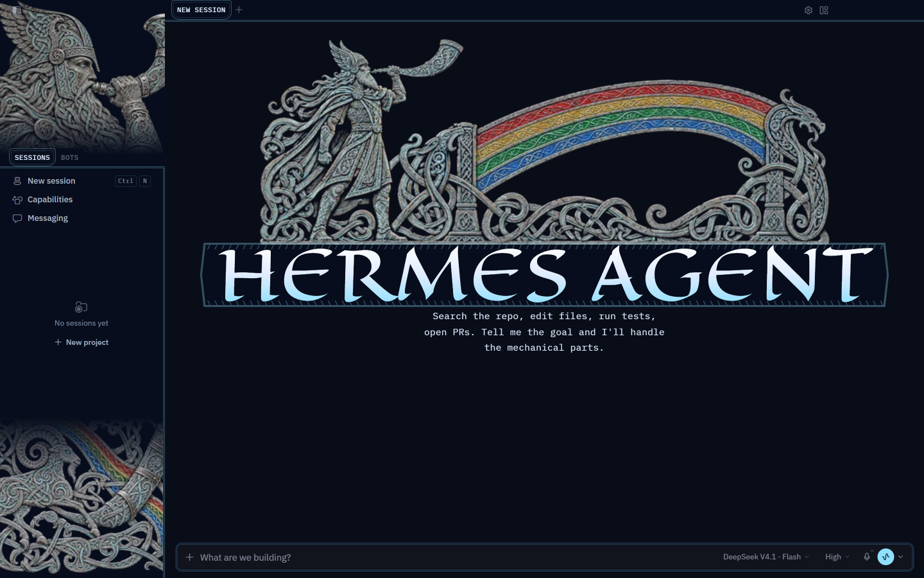924x578 pixels.
Task: Click the blue waveform voice button
Action: pyautogui.click(x=886, y=557)
